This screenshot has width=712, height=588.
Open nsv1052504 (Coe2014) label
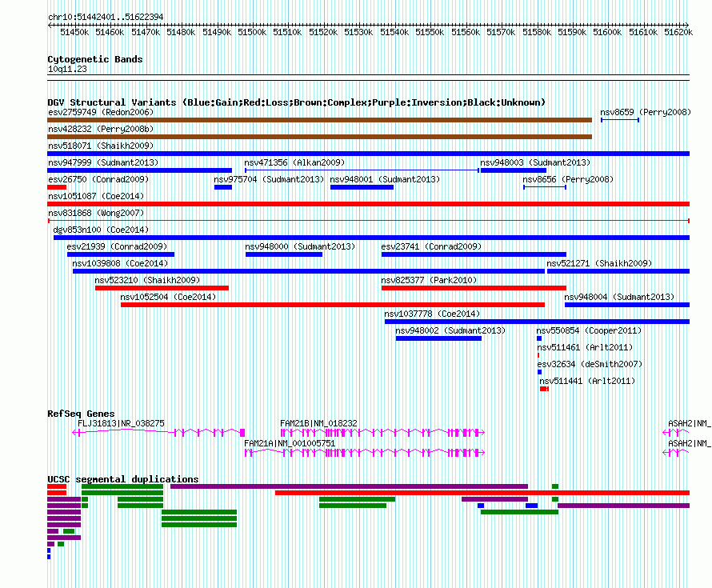[168, 297]
